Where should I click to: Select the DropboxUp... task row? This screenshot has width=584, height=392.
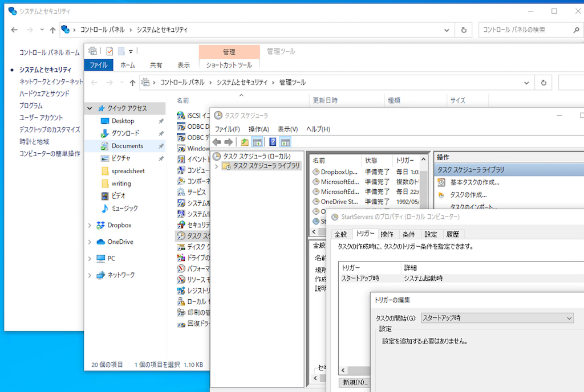(x=366, y=172)
